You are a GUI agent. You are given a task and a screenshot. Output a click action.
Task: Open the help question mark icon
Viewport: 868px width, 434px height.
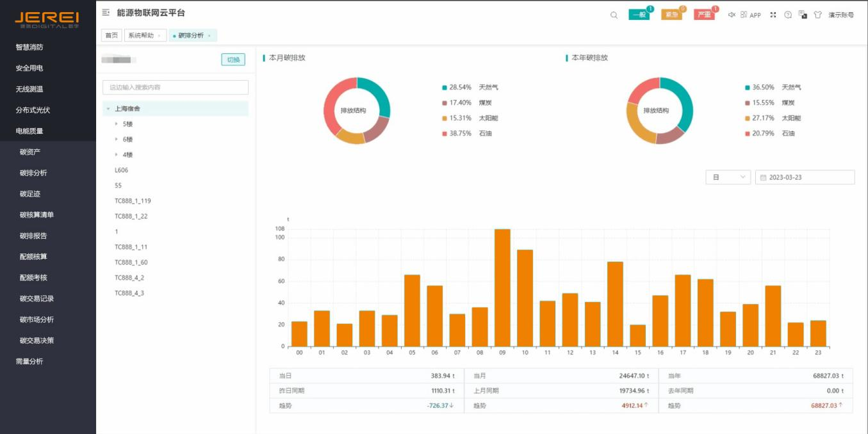click(788, 15)
